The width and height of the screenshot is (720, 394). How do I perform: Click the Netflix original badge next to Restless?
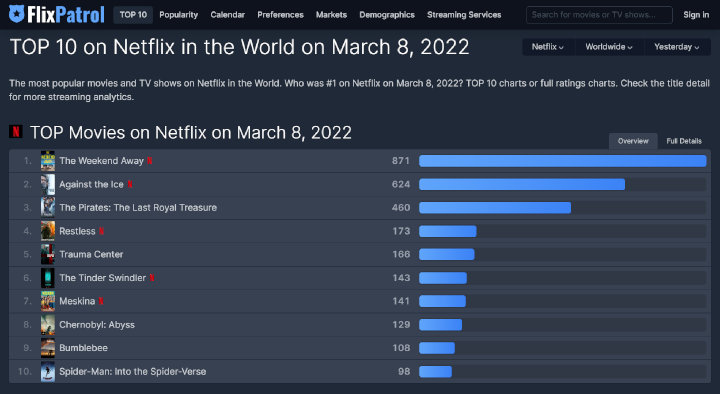tap(101, 231)
